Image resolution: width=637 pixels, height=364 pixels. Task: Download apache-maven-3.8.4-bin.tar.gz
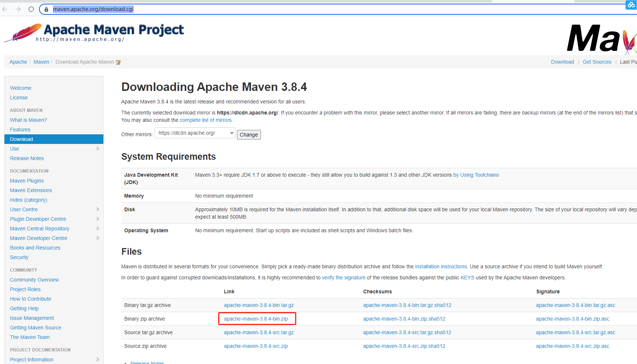pyautogui.click(x=259, y=305)
